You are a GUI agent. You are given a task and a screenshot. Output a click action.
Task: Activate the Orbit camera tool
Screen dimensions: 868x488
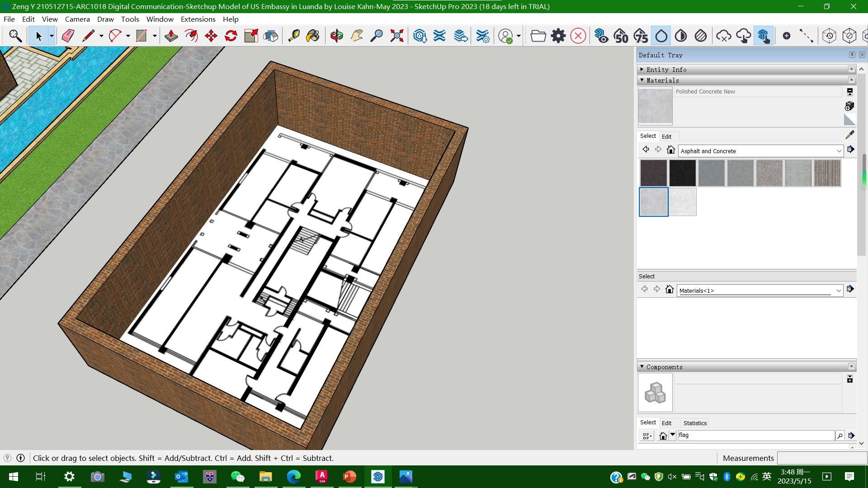click(x=336, y=36)
